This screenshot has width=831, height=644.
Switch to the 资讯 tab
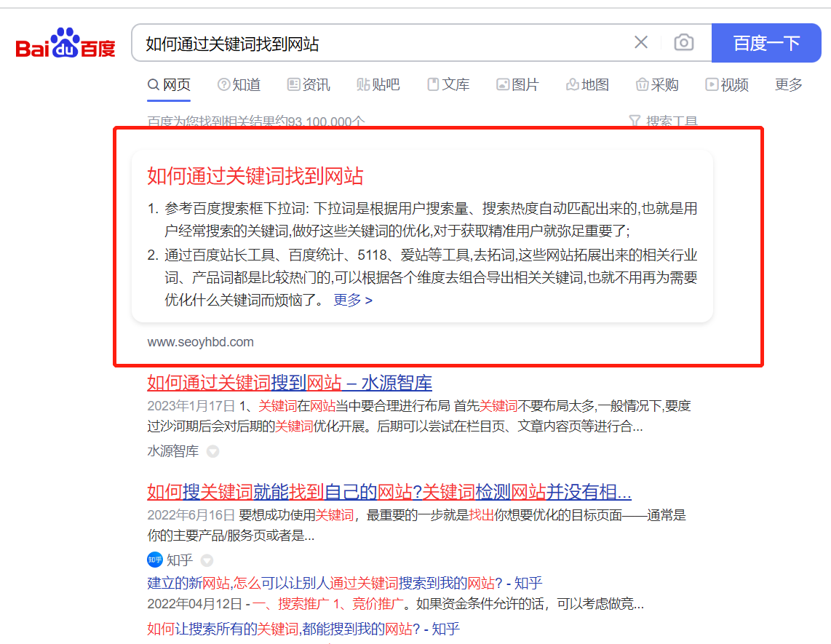(x=309, y=85)
